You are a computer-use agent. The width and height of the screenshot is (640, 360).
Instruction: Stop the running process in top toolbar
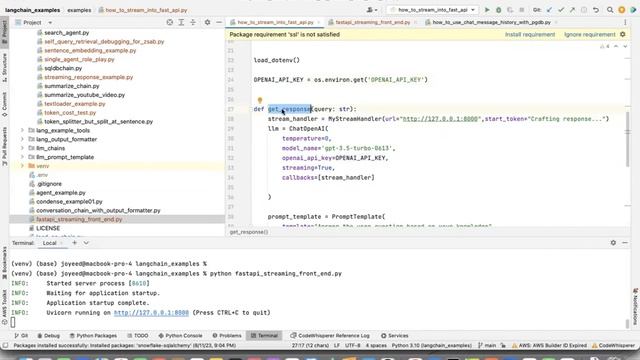point(521,10)
